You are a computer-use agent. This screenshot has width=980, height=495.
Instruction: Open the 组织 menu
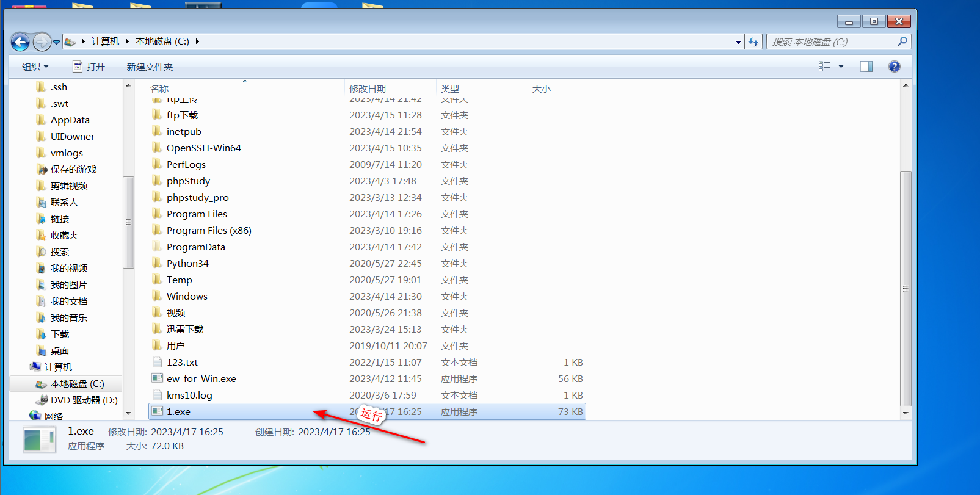[35, 67]
